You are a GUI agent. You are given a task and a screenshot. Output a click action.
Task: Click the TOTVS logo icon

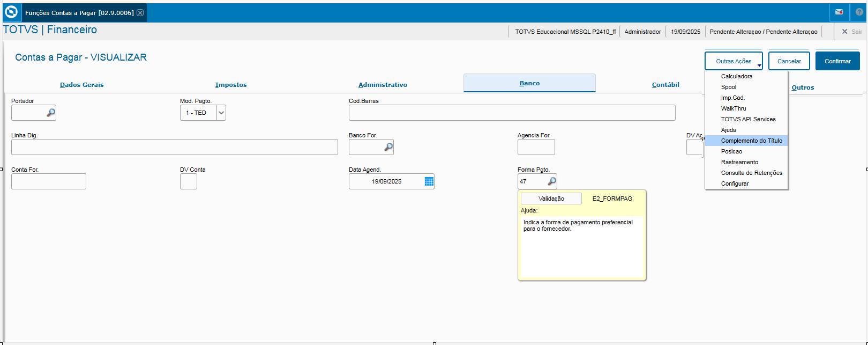(11, 12)
